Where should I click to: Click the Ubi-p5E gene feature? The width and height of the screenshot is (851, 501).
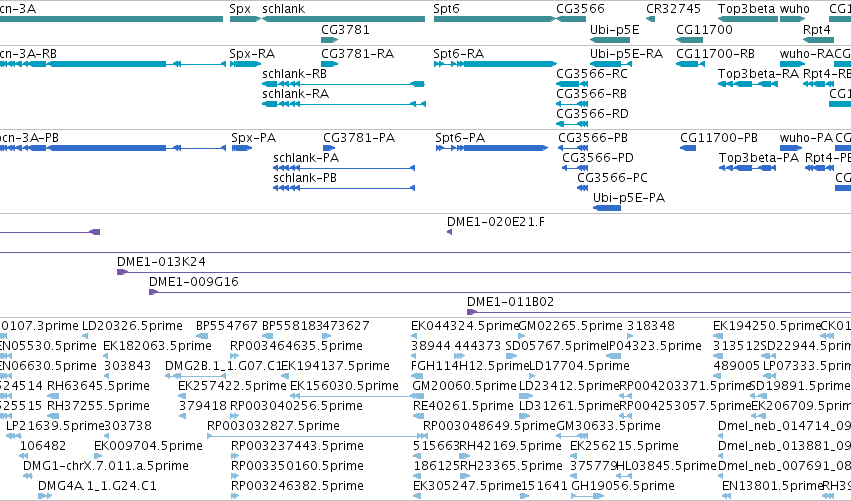pos(610,40)
